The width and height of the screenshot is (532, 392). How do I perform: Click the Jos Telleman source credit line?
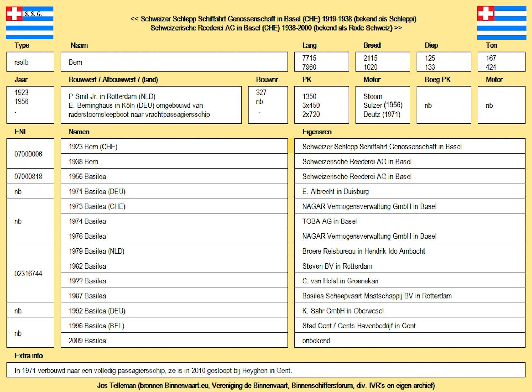pyautogui.click(x=266, y=385)
